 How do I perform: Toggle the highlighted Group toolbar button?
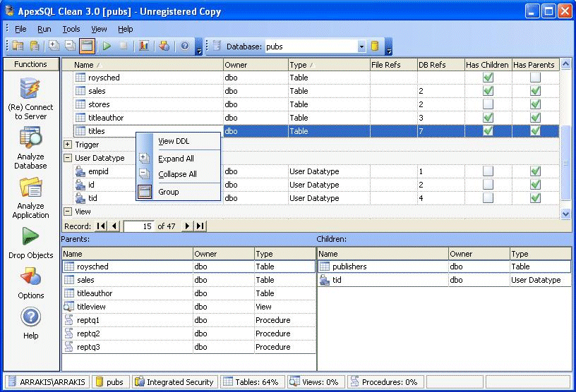[x=87, y=46]
